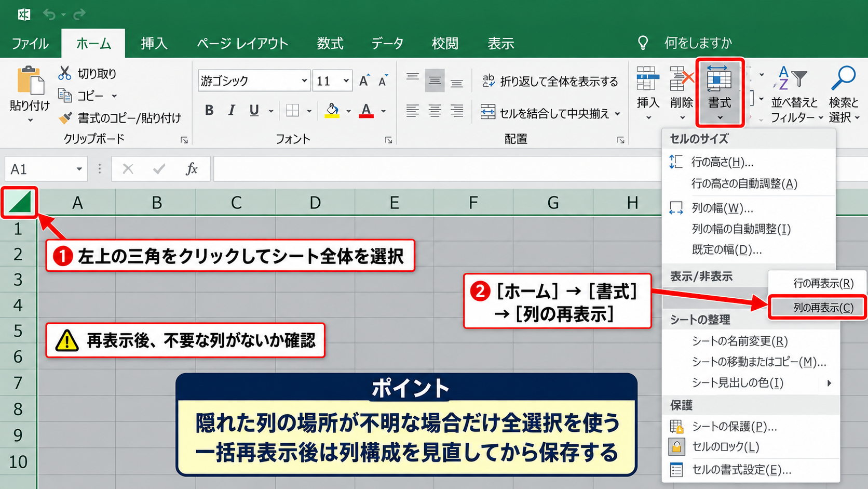Viewport: 868px width, 489px height.
Task: Toggle Italic formatting
Action: point(232,110)
